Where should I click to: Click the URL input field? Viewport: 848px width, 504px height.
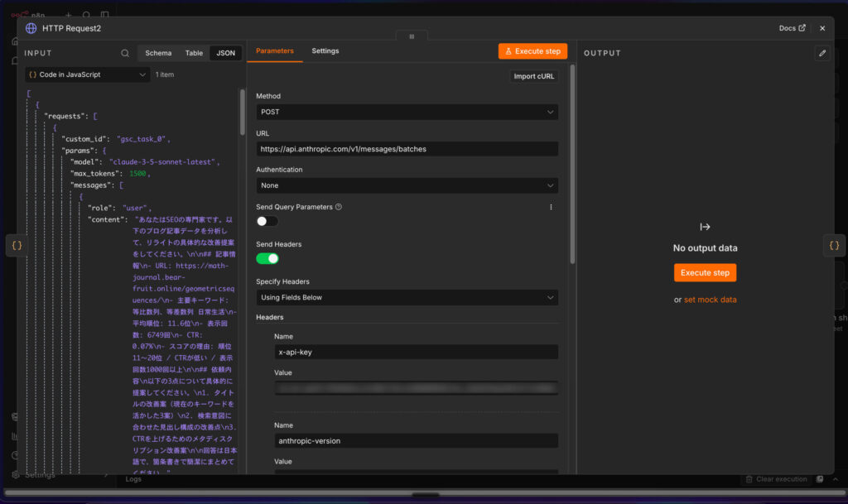click(x=407, y=149)
